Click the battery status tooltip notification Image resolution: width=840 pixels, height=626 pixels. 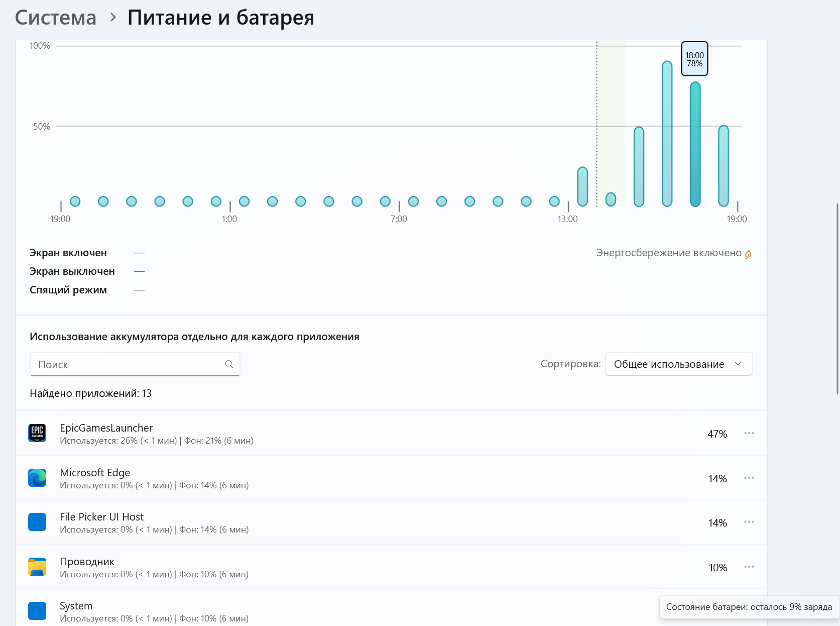749,607
